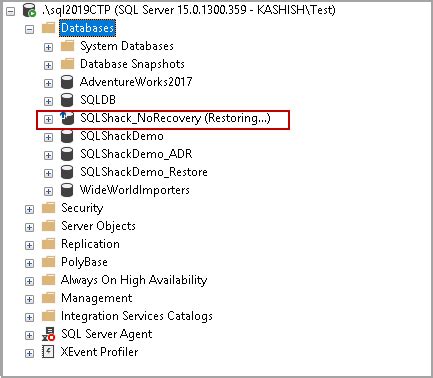The height and width of the screenshot is (378, 433).
Task: Select the Databases tree label
Action: point(88,28)
